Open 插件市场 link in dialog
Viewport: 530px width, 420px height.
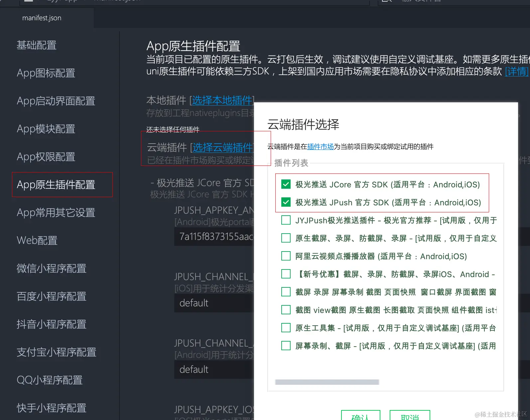click(x=320, y=147)
